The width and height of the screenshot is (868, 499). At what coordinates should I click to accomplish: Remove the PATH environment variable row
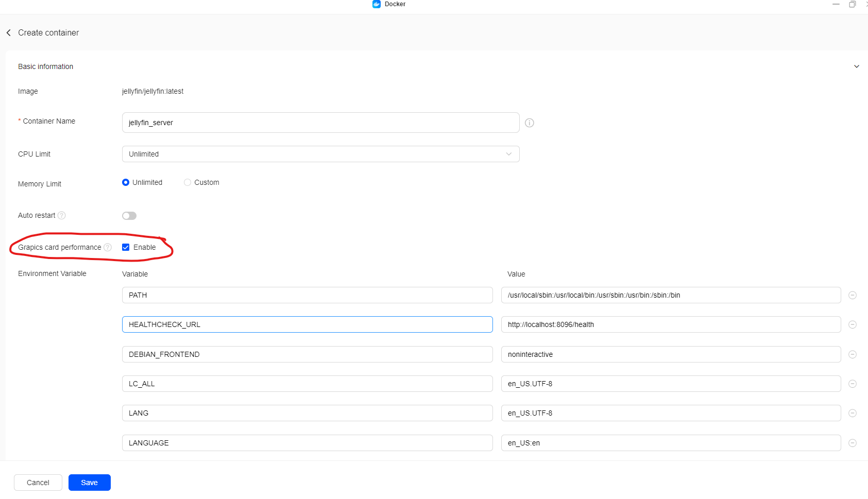click(x=853, y=295)
